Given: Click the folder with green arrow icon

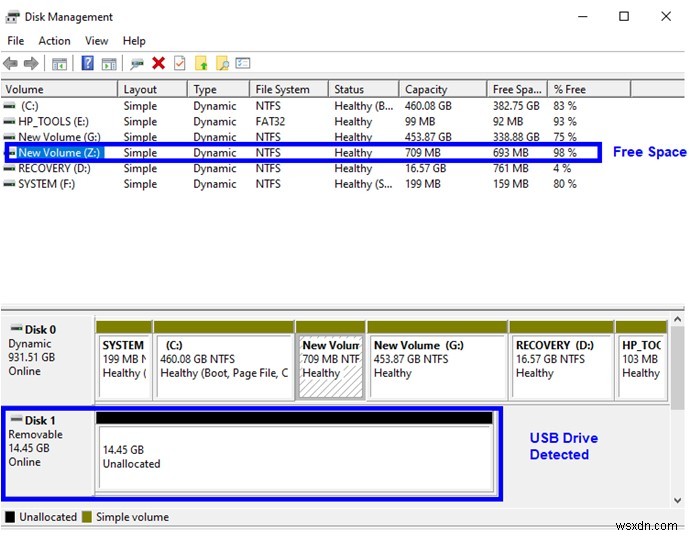Looking at the screenshot, I should tap(201, 63).
